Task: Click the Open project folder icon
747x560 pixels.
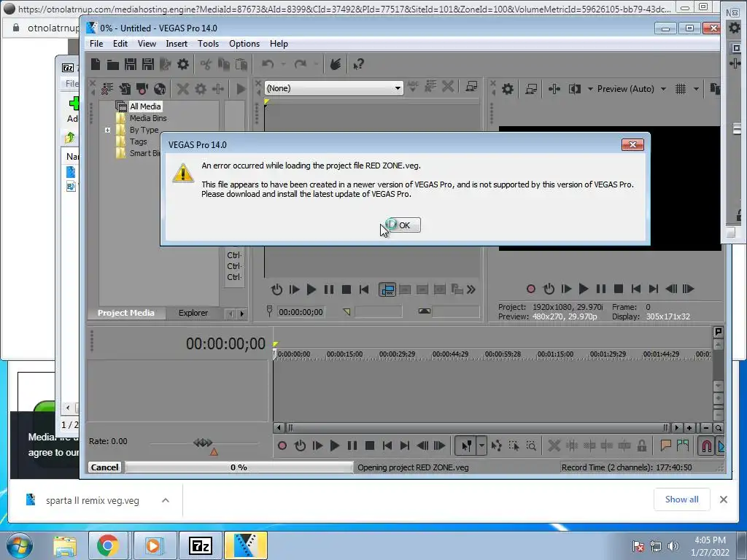Action: (x=113, y=64)
